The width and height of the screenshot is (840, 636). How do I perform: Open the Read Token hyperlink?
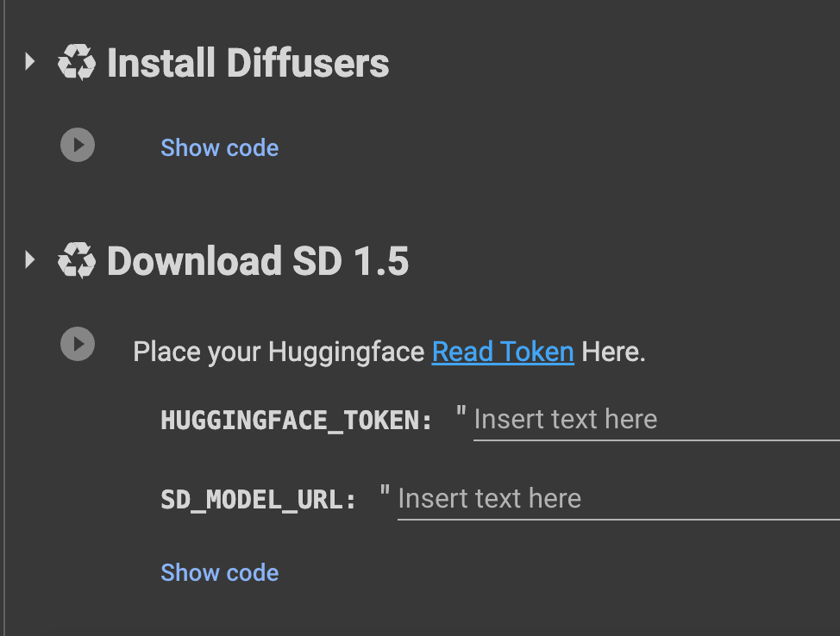tap(503, 352)
